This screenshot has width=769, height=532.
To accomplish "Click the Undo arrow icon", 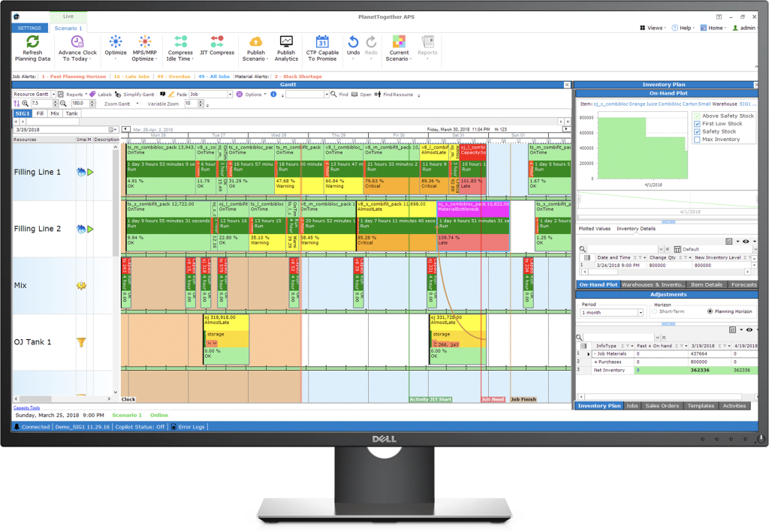I will [353, 41].
